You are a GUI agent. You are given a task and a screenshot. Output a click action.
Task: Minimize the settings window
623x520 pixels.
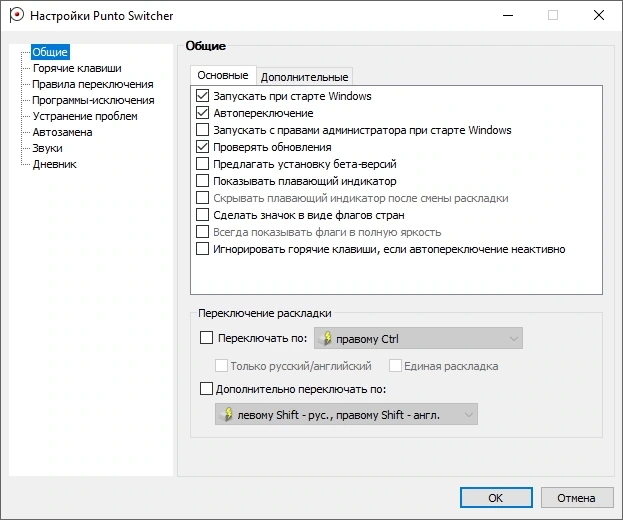tap(508, 15)
